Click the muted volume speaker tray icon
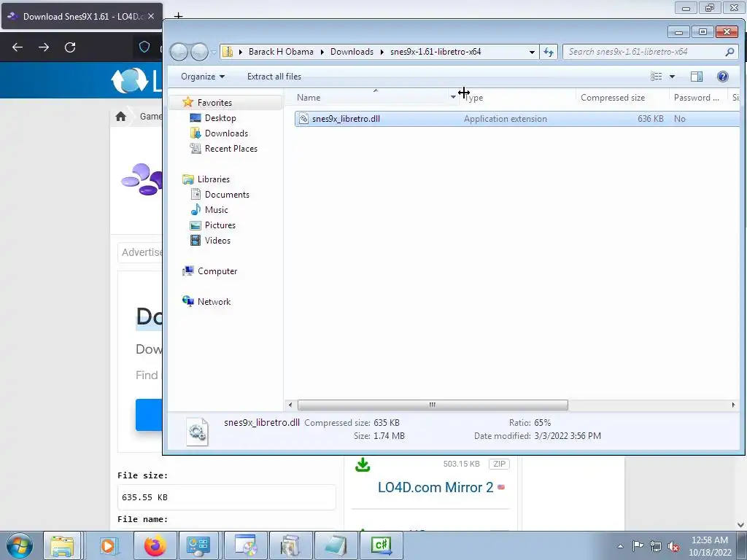Image resolution: width=747 pixels, height=560 pixels. click(x=673, y=546)
